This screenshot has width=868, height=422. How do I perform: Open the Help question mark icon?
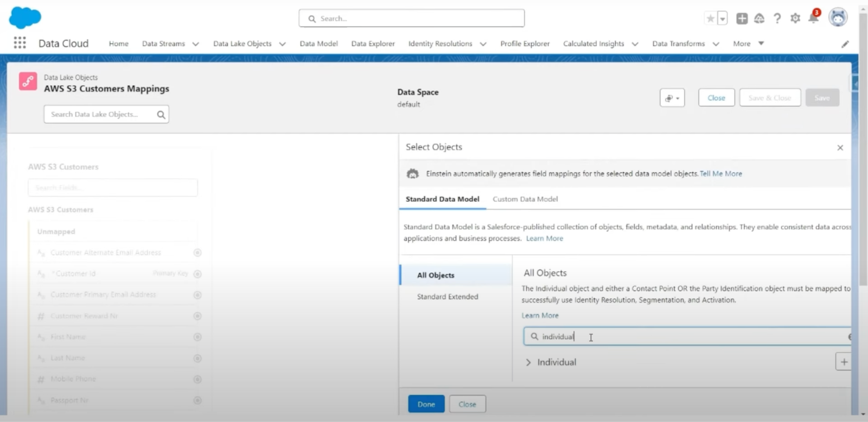click(777, 18)
